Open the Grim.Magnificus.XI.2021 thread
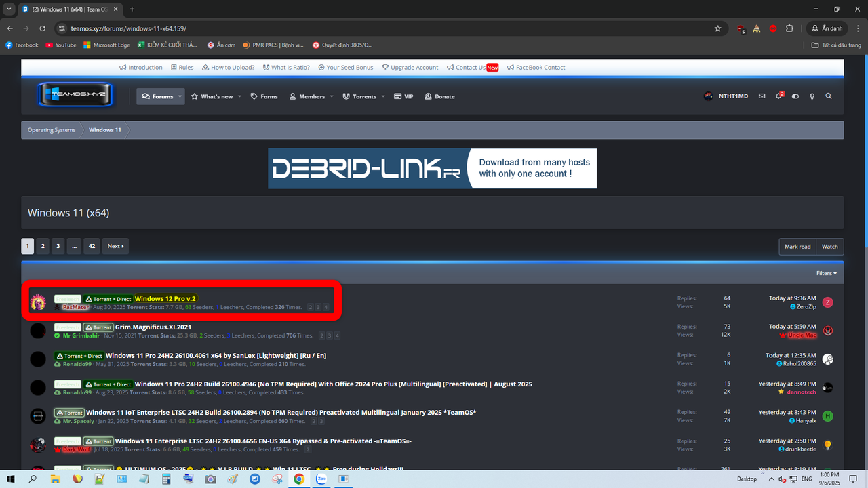This screenshot has width=868, height=488. click(x=153, y=327)
